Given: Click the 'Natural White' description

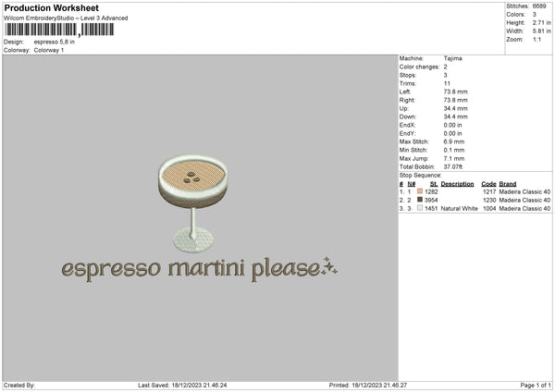Looking at the screenshot, I should click(x=460, y=209).
